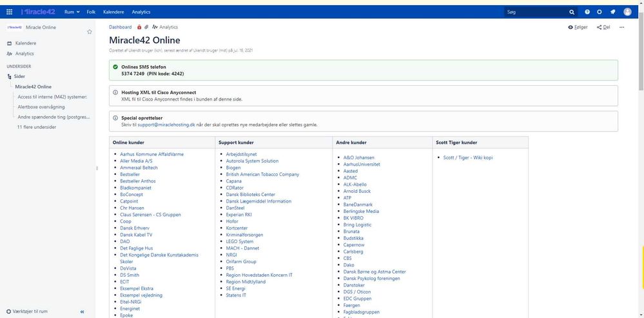
Task: Open DGS / Oticon link
Action: pos(356,292)
